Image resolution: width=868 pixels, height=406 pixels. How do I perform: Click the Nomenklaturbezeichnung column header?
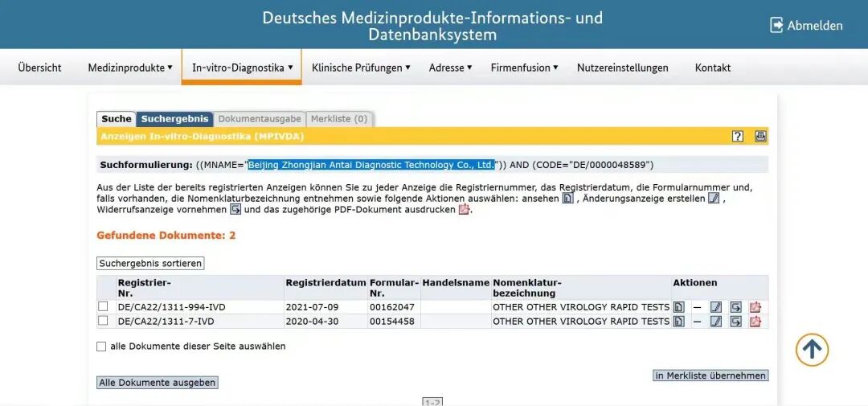coord(527,288)
